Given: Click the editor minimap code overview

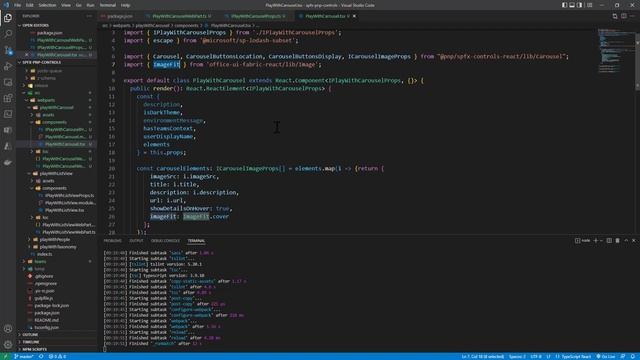Looking at the screenshot, I should pyautogui.click(x=616, y=51).
